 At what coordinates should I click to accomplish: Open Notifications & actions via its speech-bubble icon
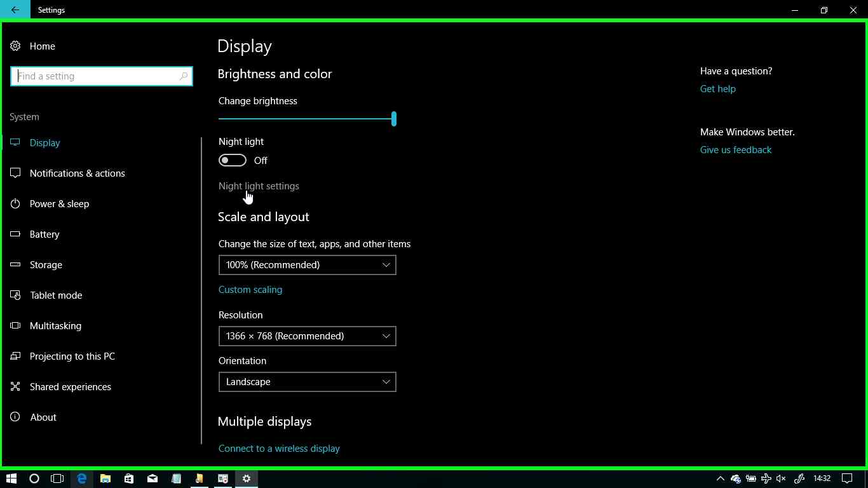[x=15, y=173]
